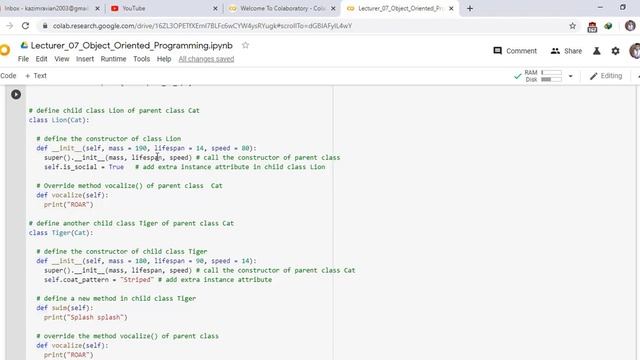Switch to the YouTube browser tab
This screenshot has width=640, height=360.
pos(163,8)
